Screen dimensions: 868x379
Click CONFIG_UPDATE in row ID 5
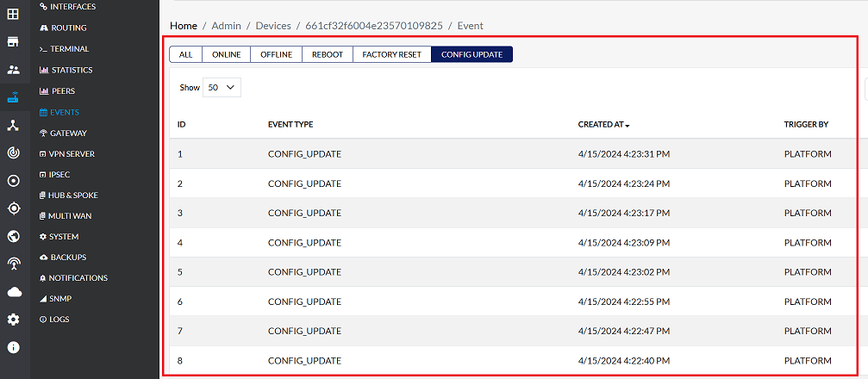(304, 272)
